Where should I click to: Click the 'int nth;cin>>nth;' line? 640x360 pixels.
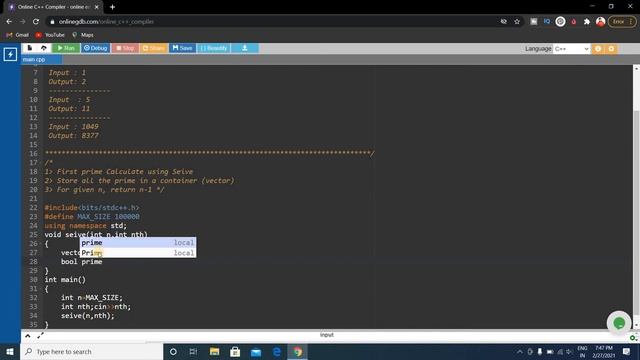pyautogui.click(x=96, y=307)
